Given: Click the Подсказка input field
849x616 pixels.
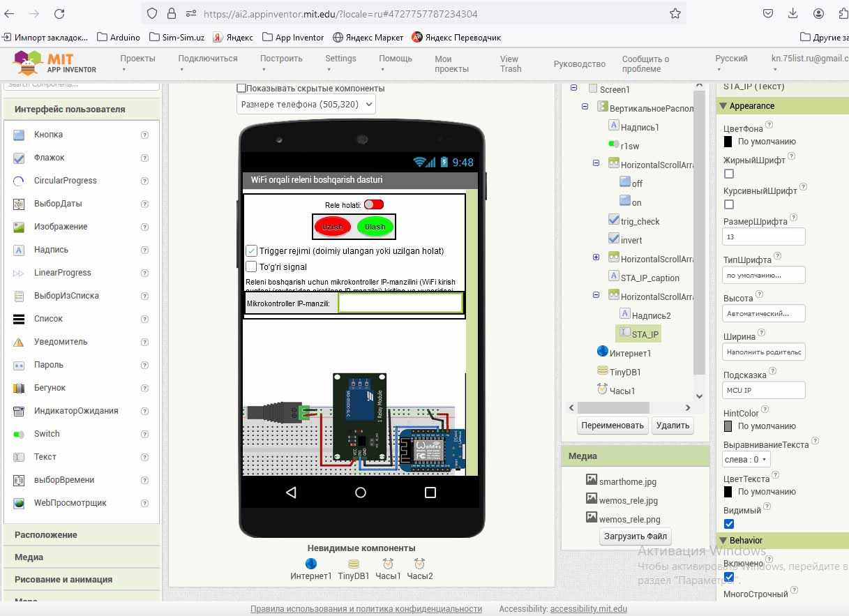Looking at the screenshot, I should (763, 390).
